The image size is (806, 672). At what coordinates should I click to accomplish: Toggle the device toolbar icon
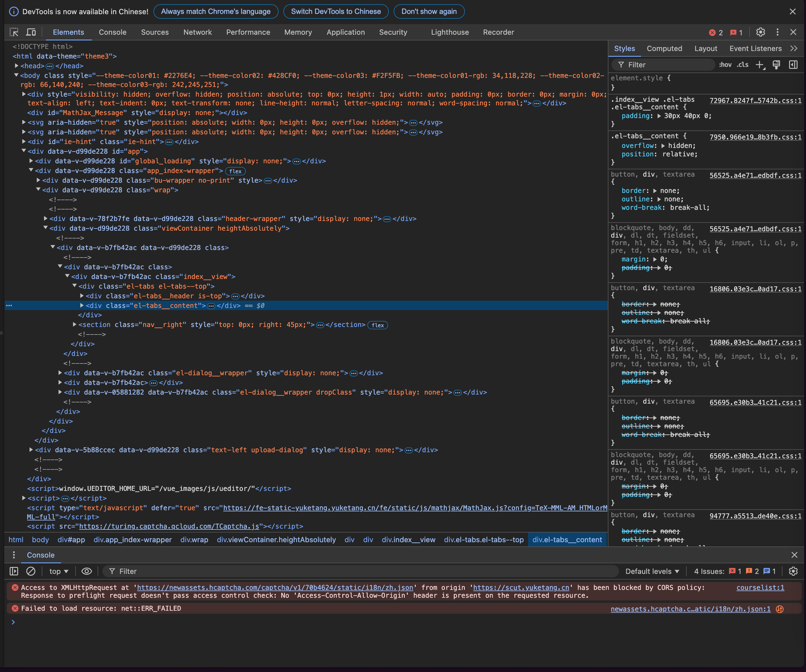pos(31,32)
